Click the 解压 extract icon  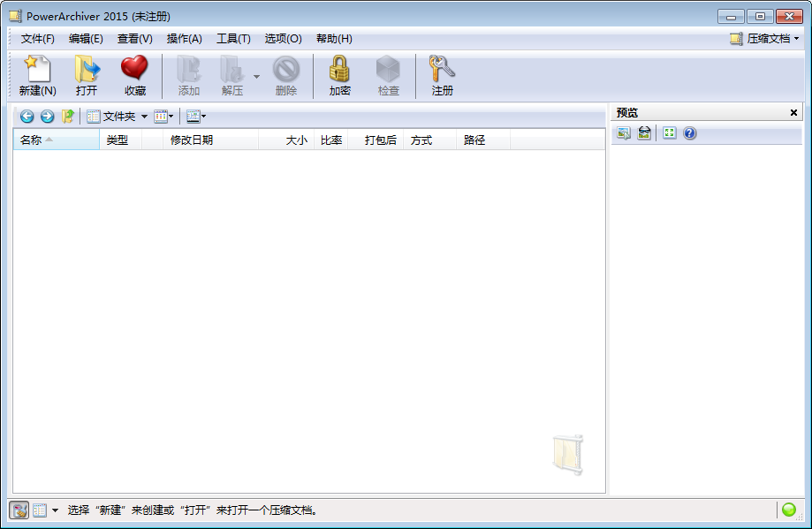pos(232,76)
